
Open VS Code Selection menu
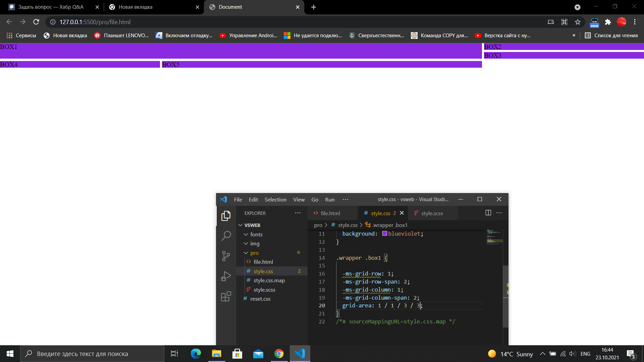(x=275, y=199)
